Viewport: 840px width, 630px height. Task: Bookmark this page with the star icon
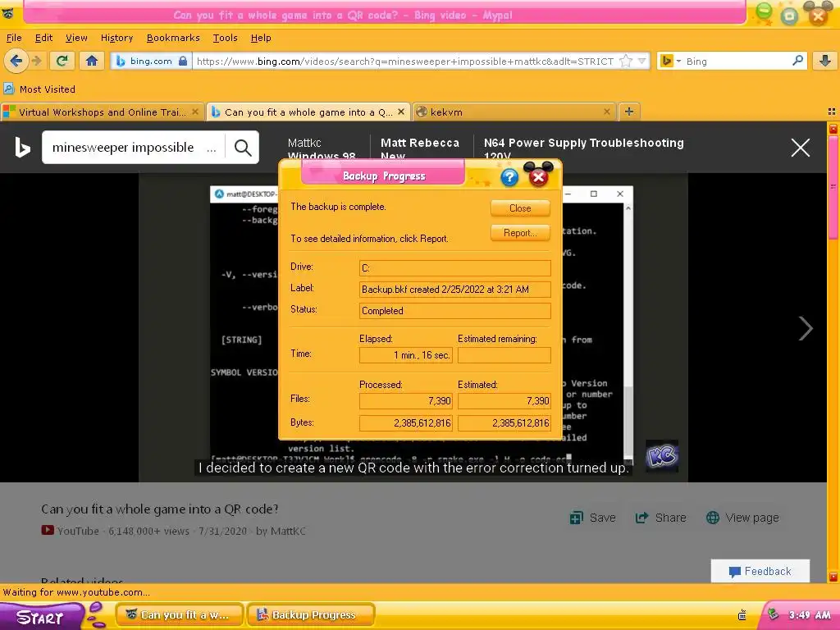(x=625, y=61)
